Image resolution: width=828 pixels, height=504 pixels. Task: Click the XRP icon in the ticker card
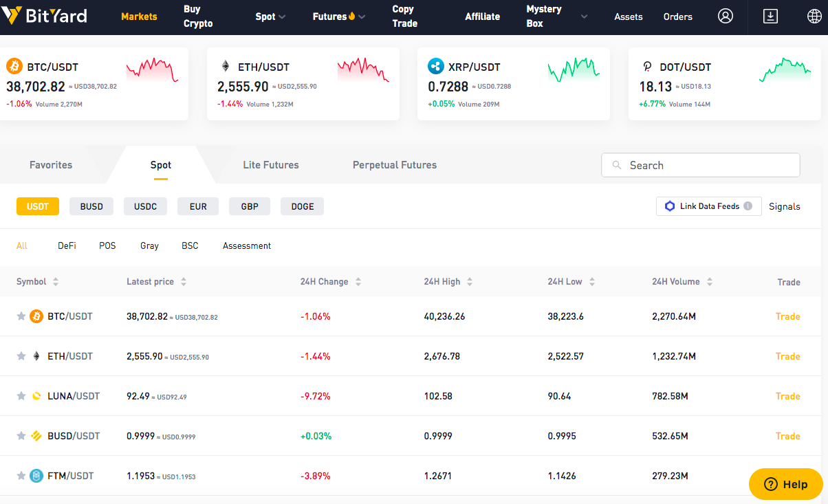[x=435, y=67]
